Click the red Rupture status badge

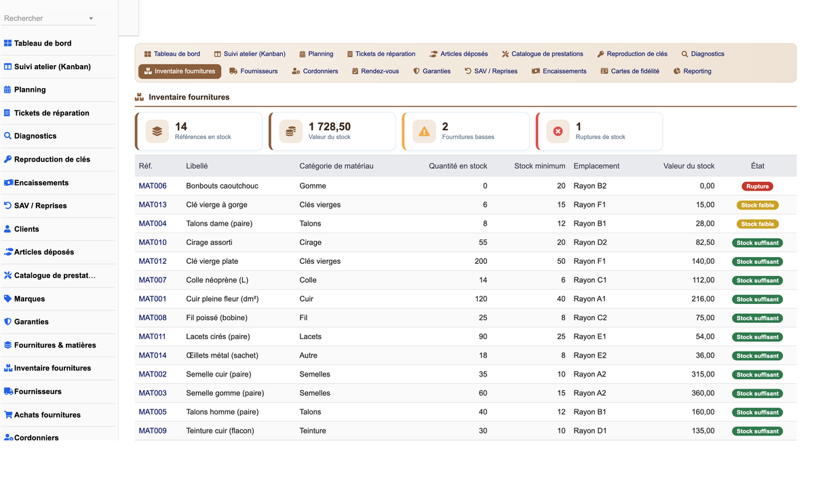pos(758,186)
